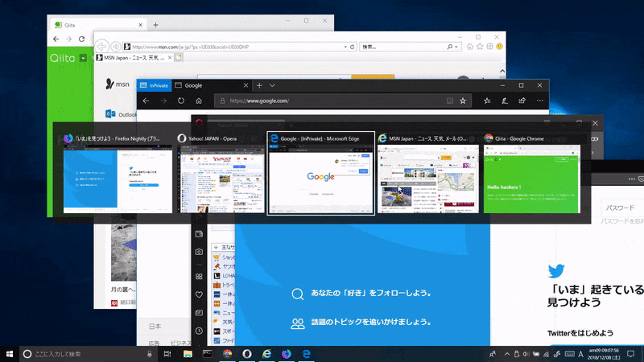This screenshot has height=362, width=644.
Task: Open the Windows Start menu
Action: pos(10,354)
